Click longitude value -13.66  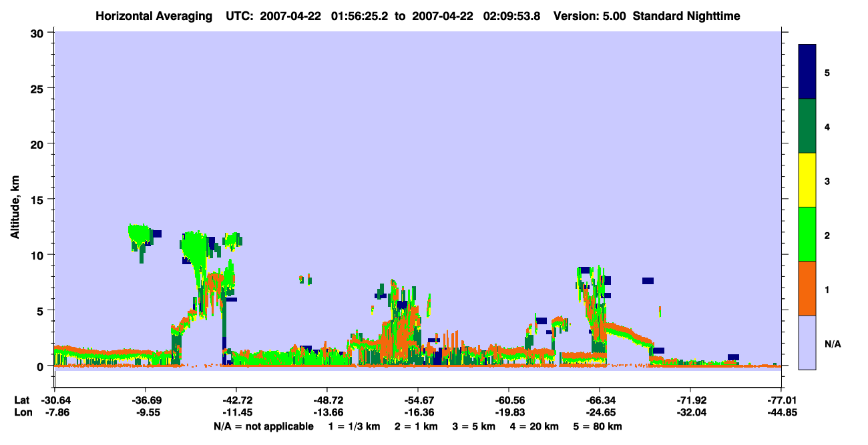pyautogui.click(x=327, y=412)
